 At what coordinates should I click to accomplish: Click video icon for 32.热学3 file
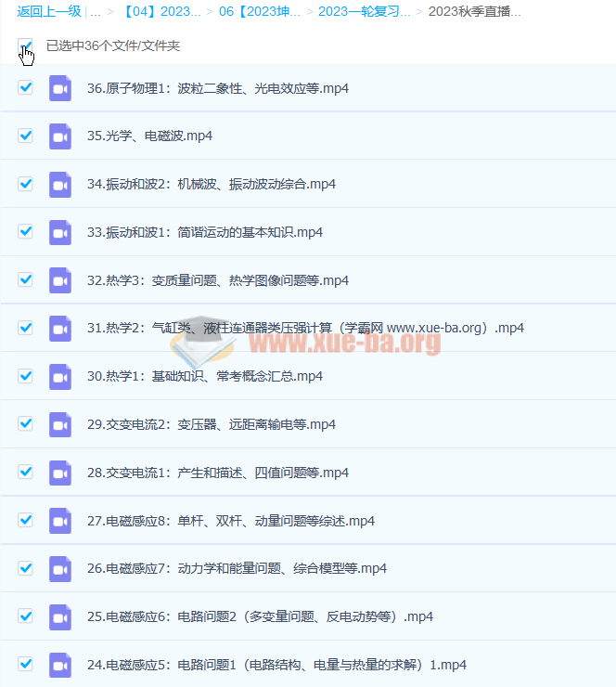[60, 280]
